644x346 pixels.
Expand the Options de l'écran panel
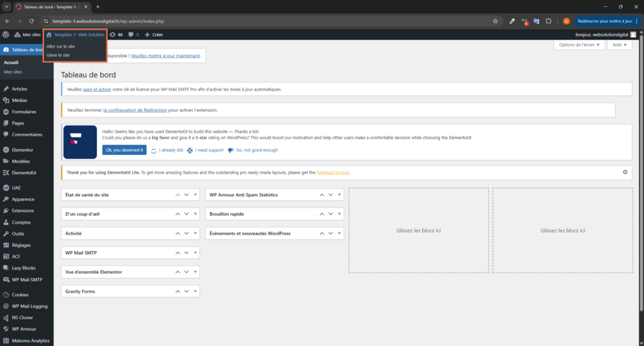579,45
